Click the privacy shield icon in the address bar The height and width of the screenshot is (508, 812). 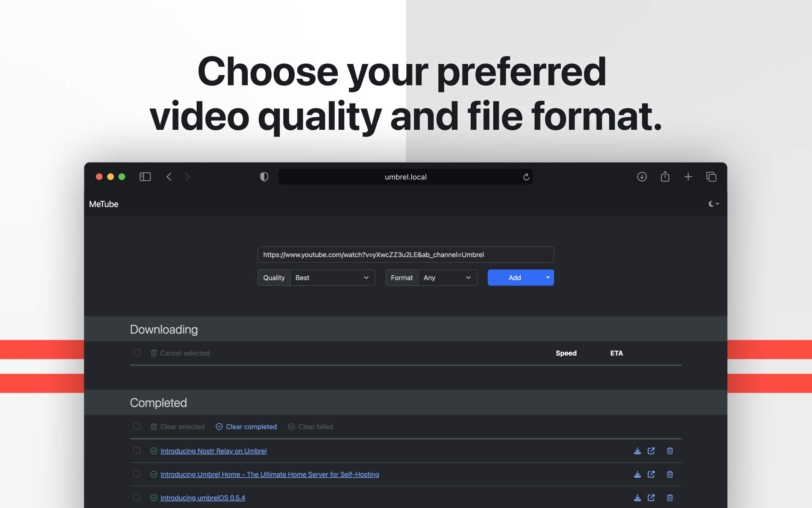264,176
